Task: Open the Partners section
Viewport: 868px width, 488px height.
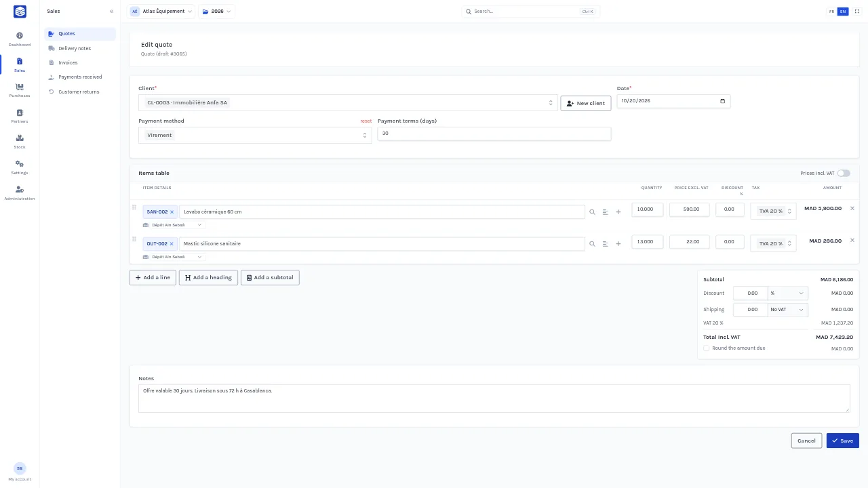Action: coord(20,116)
